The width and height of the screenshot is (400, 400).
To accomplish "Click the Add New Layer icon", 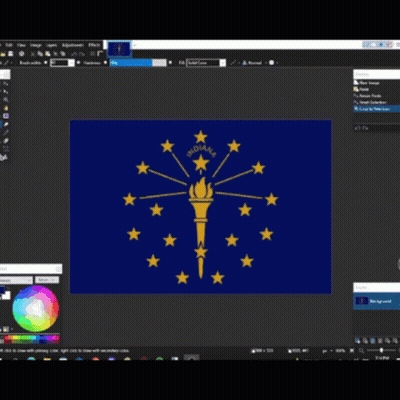I will pyautogui.click(x=358, y=341).
